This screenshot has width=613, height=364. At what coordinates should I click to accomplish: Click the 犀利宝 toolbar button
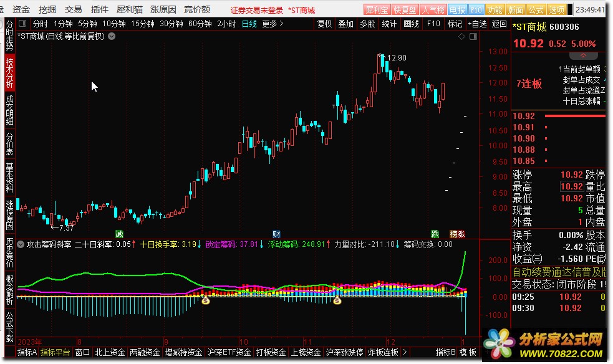click(x=377, y=10)
